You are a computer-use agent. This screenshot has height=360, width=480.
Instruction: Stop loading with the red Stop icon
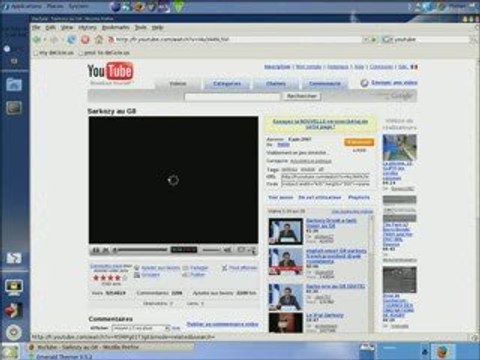(85, 40)
